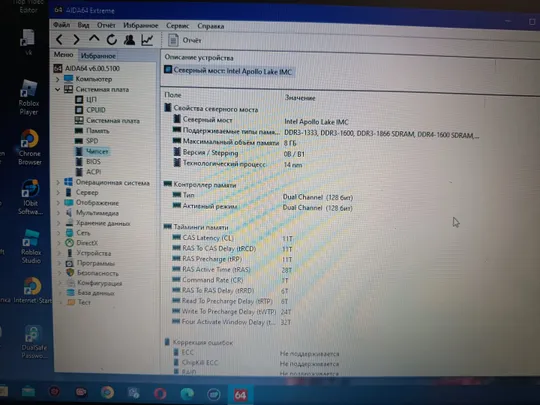Expand the Компьютер tree node
Screen dimensions: 540x405
pos(58,79)
